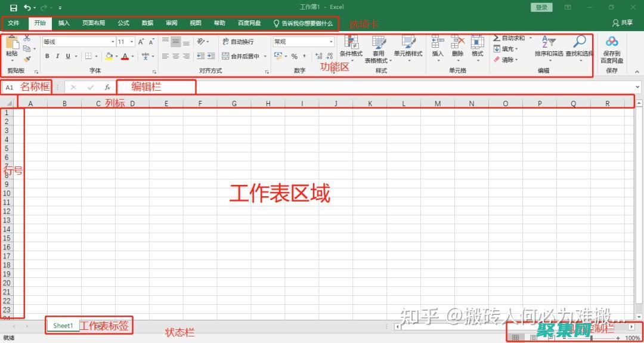Click the Cut scissors icon
The image size is (644, 343).
point(27,38)
